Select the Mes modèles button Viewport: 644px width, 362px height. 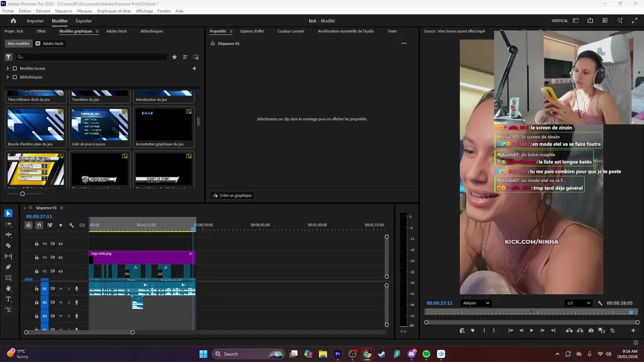pyautogui.click(x=19, y=44)
